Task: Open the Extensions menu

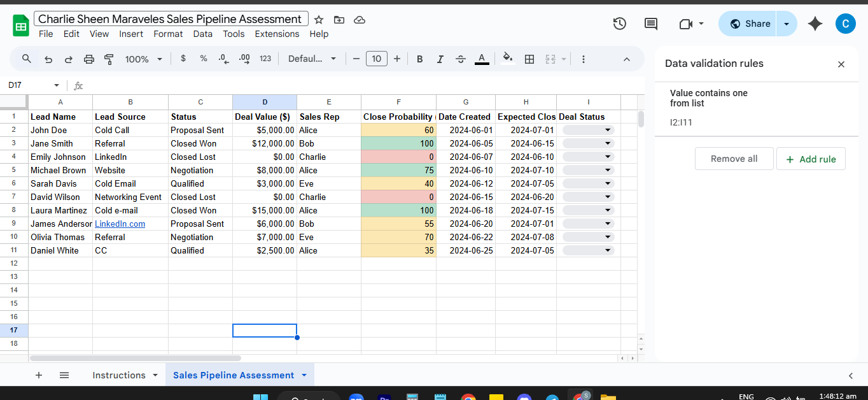Action: 277,34
